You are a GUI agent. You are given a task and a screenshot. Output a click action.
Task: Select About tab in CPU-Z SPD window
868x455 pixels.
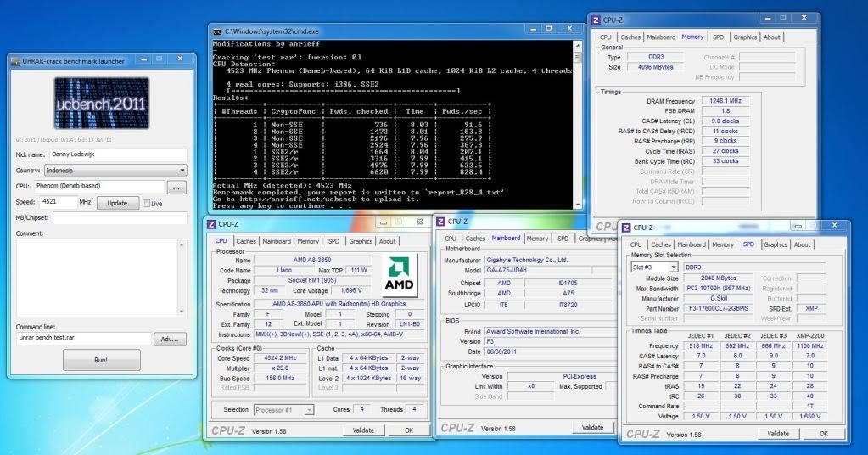pos(802,244)
